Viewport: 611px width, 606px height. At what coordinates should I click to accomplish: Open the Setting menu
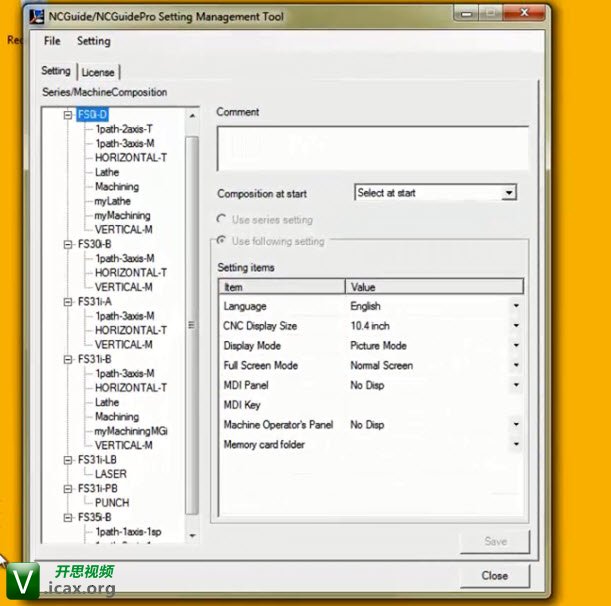tap(94, 41)
